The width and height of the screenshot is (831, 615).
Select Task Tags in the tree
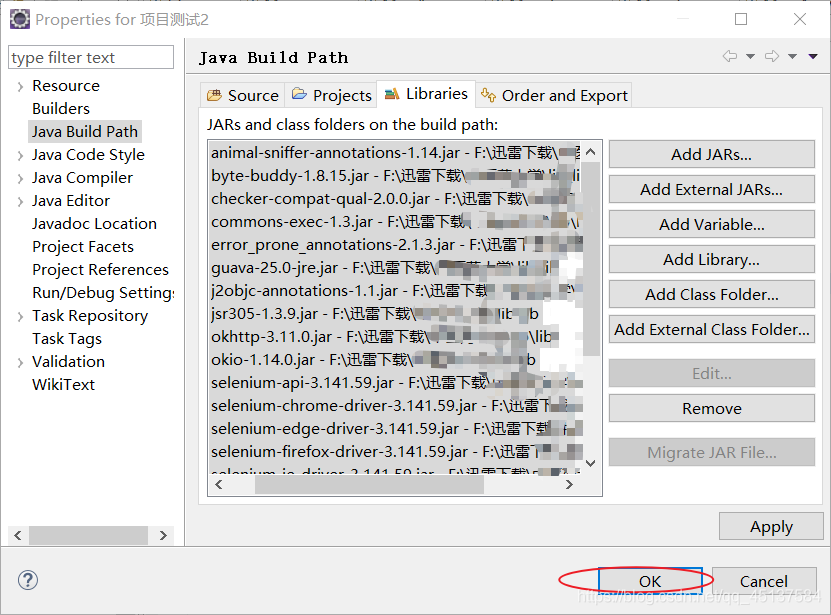click(x=67, y=338)
